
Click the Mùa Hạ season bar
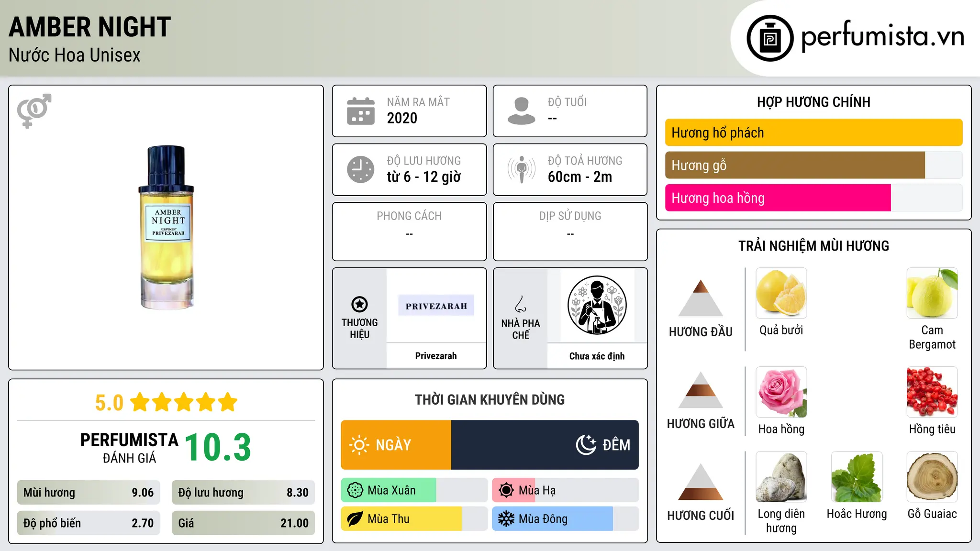[565, 490]
